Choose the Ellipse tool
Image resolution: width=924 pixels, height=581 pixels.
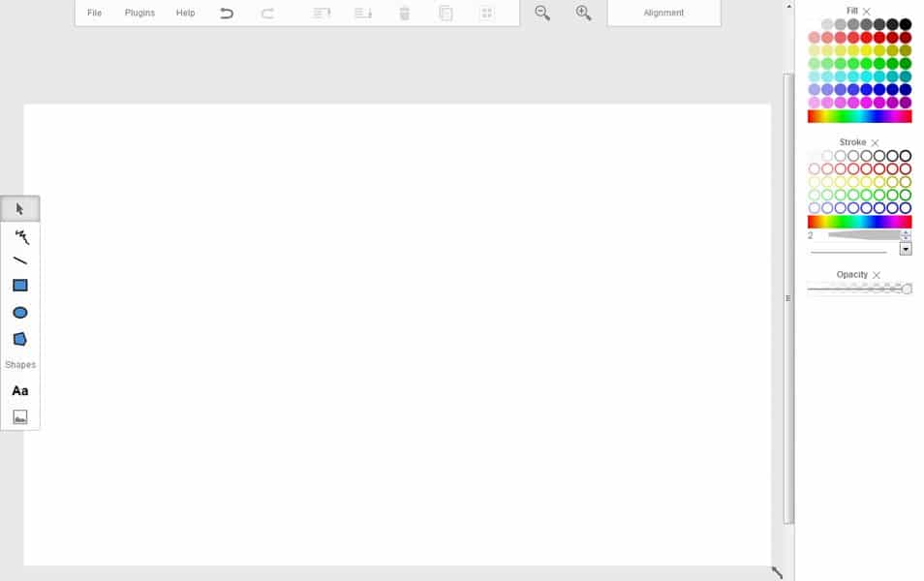20,312
